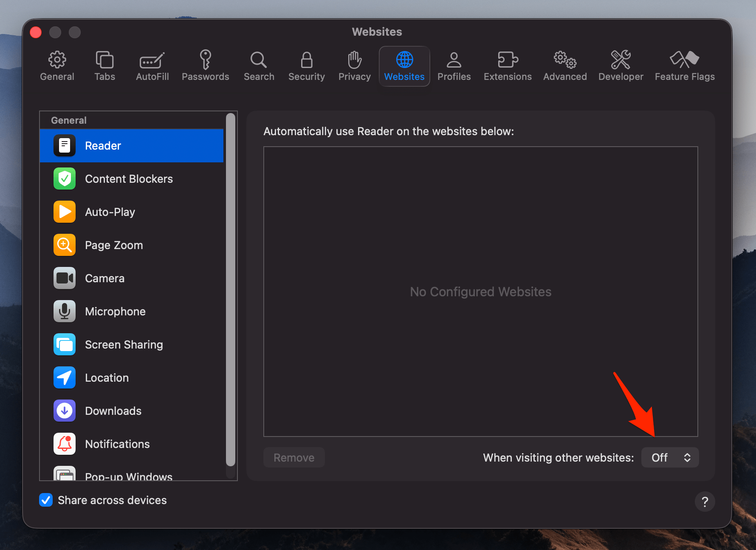Image resolution: width=756 pixels, height=550 pixels.
Task: Open the Developer tools pane
Action: pos(621,66)
